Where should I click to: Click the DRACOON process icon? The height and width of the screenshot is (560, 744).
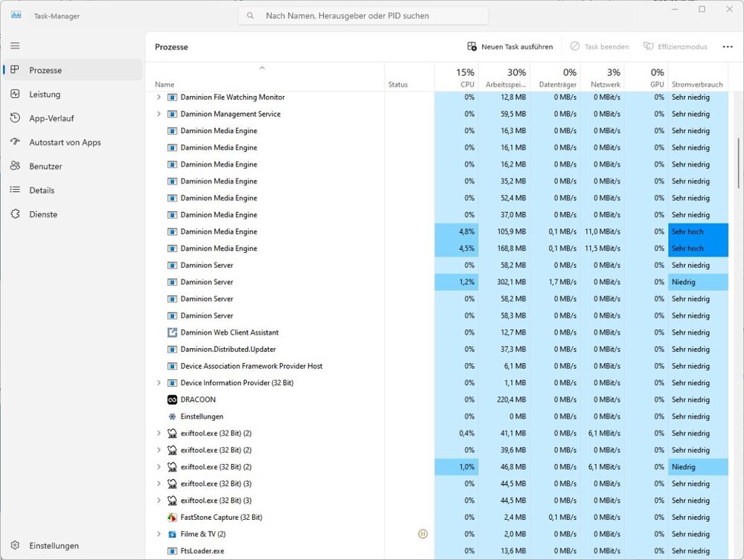tap(172, 399)
